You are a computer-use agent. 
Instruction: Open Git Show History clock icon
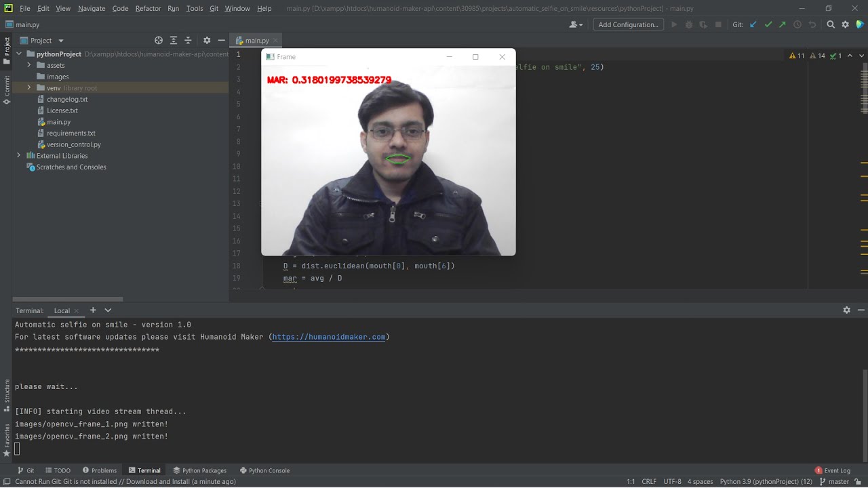(797, 24)
